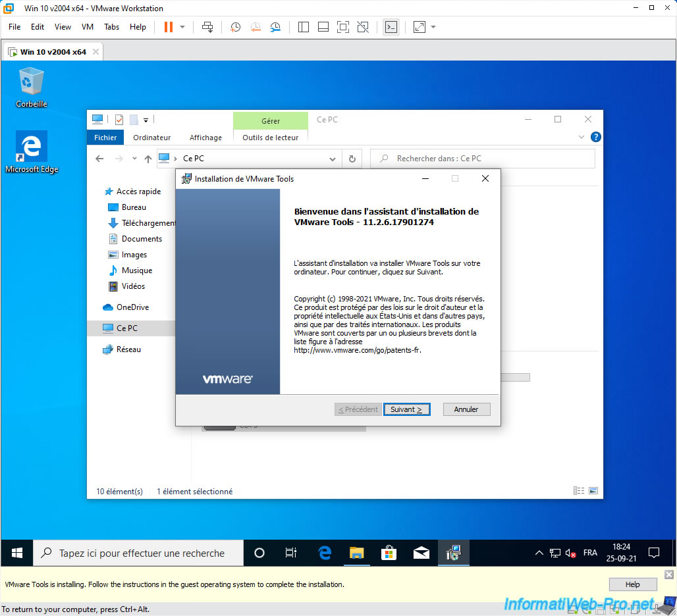Select Microsoft Edge desktop shortcut

tap(32, 152)
